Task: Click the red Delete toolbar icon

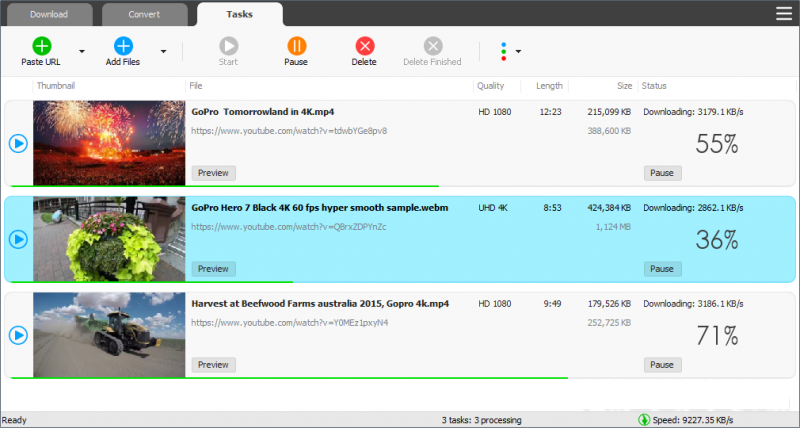Action: click(x=364, y=45)
